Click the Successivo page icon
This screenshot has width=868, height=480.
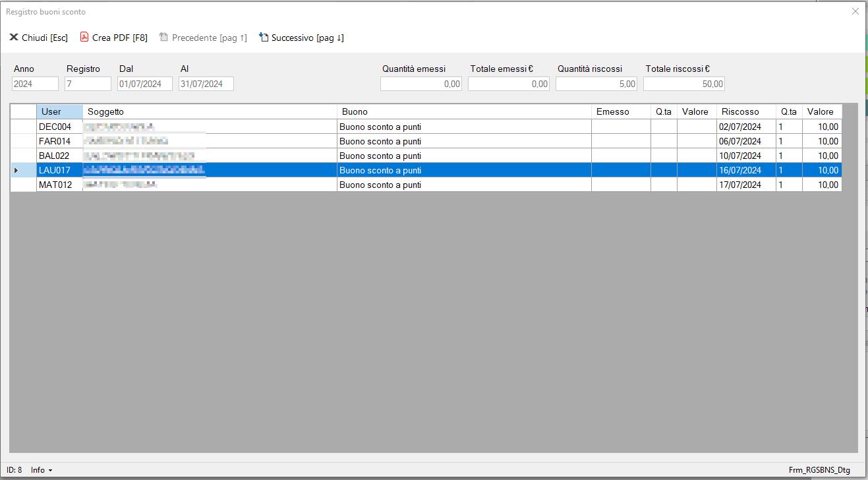(x=264, y=38)
